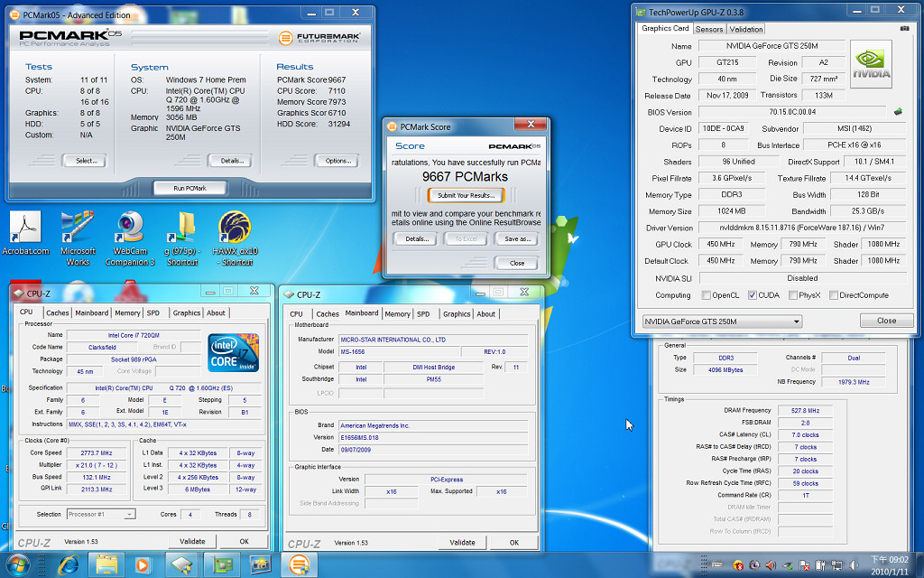This screenshot has width=924, height=578.
Task: Click the white volume speaker tray icon
Action: point(854,565)
